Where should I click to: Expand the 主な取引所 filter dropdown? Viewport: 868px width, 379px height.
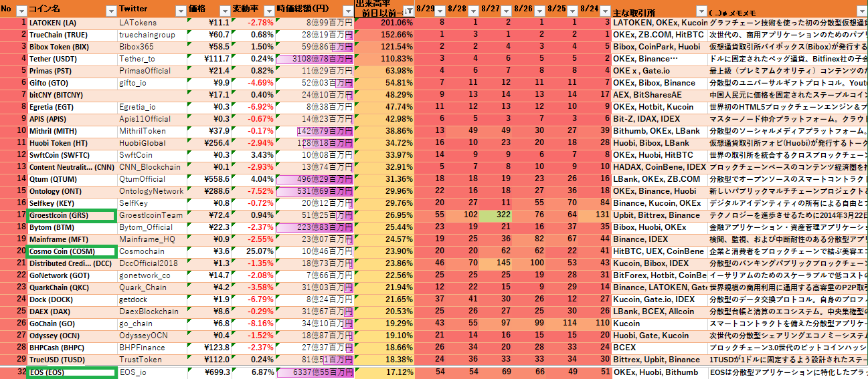coord(699,11)
